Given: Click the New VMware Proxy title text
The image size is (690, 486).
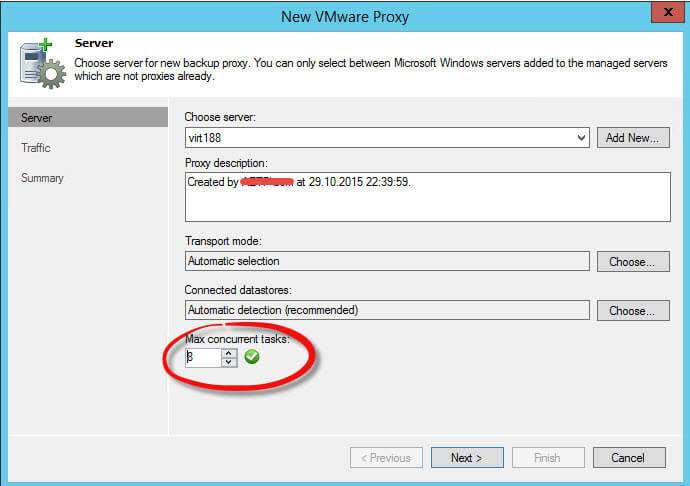Looking at the screenshot, I should pyautogui.click(x=345, y=17).
